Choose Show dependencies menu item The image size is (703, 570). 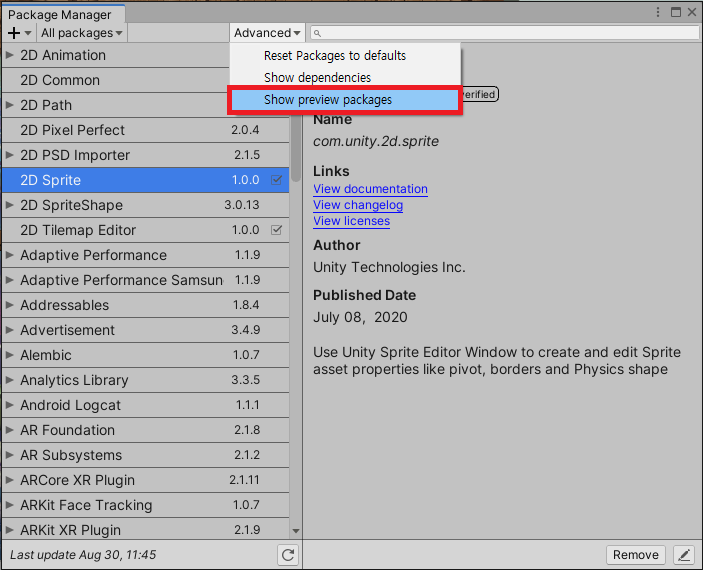click(x=345, y=78)
